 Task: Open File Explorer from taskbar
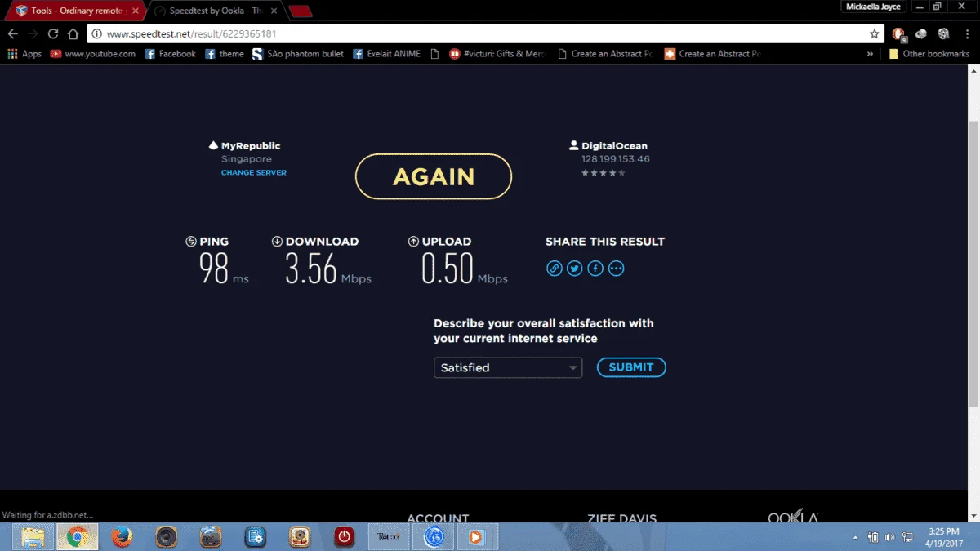[x=33, y=536]
